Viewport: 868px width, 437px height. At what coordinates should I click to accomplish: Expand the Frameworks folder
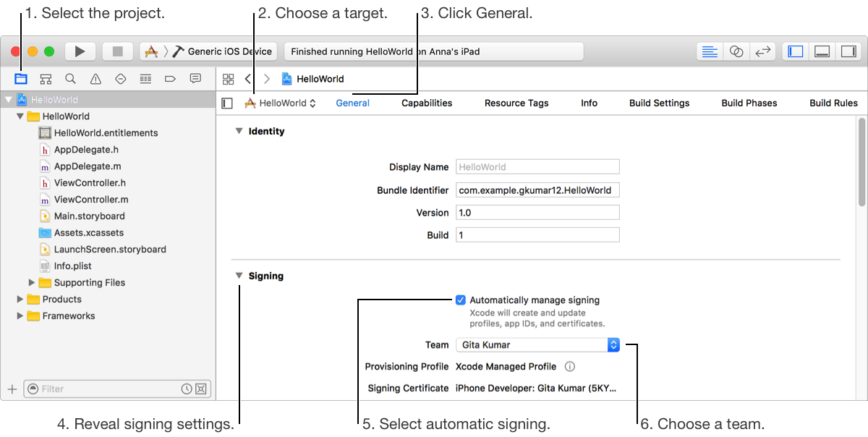[x=20, y=316]
